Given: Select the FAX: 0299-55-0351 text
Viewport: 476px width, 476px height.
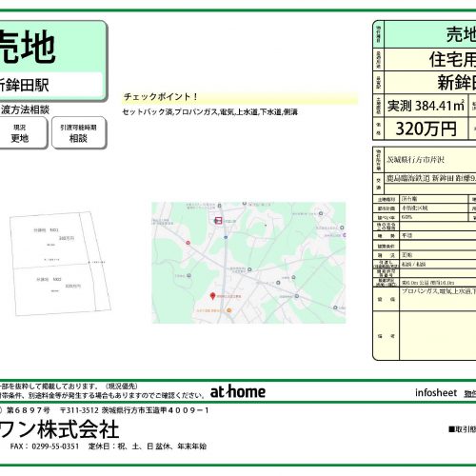Looking at the screenshot, I should (45, 446).
